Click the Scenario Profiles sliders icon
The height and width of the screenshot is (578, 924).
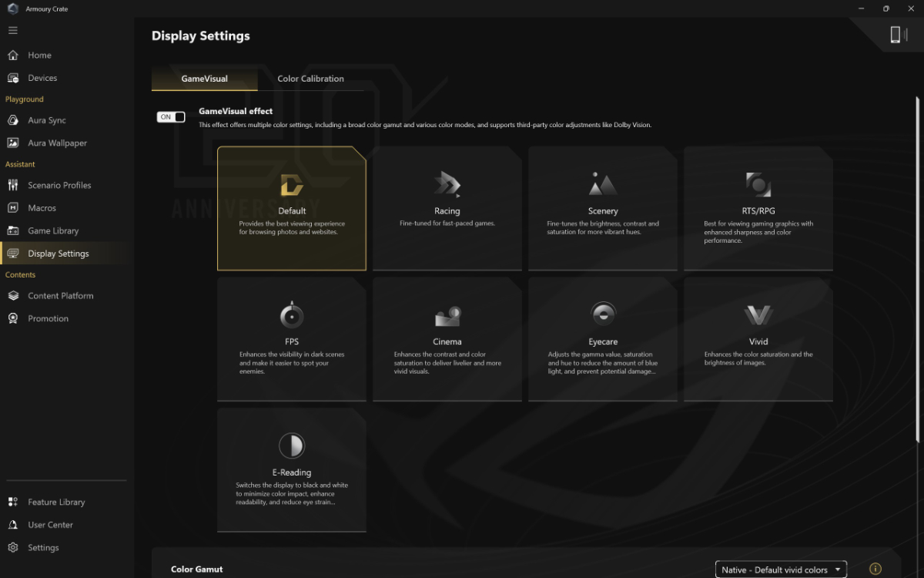pyautogui.click(x=12, y=185)
